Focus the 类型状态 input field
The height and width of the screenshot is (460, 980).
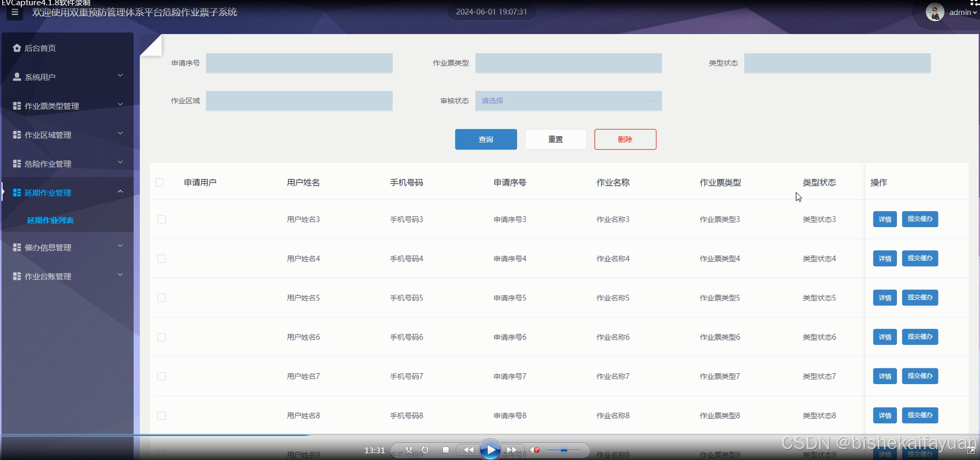click(837, 63)
